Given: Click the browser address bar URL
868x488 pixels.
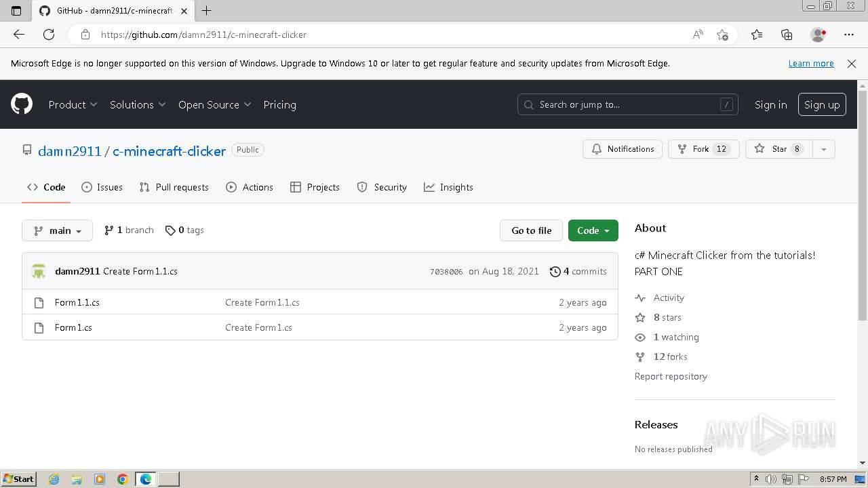Looking at the screenshot, I should (x=203, y=35).
